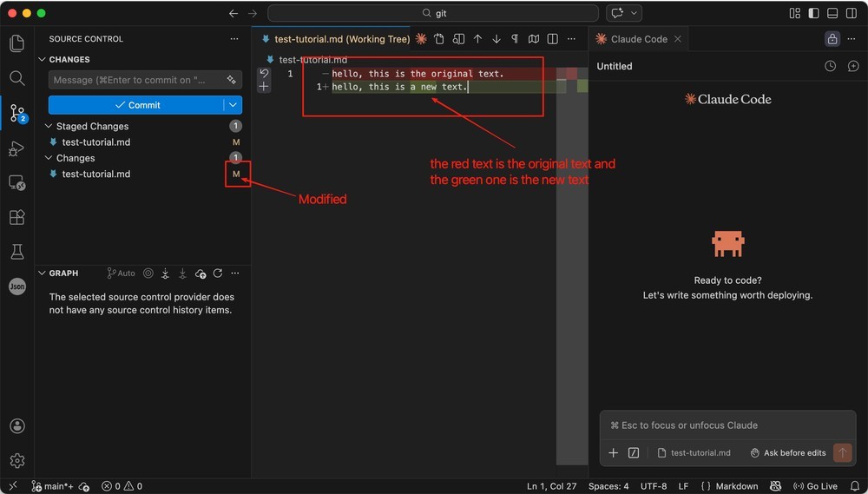This screenshot has height=494, width=868.
Task: Click the Open Changes search icon in diff toolbar
Action: coord(458,39)
